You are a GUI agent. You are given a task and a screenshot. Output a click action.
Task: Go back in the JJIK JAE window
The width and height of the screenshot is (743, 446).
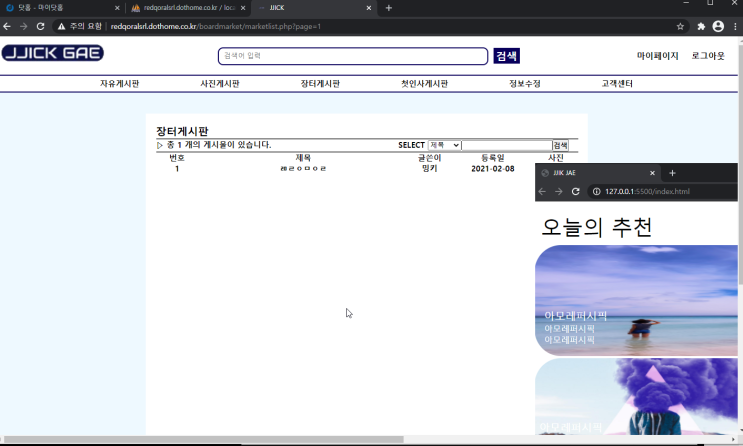542,191
